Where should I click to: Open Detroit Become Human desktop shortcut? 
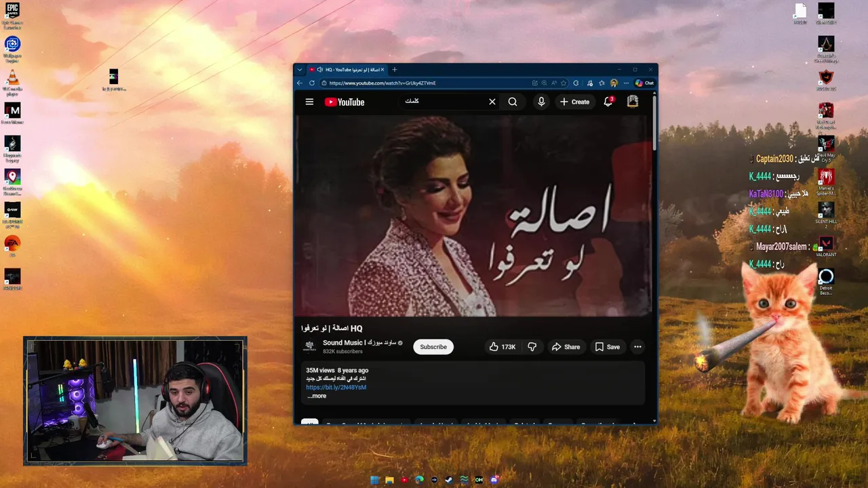(825, 281)
